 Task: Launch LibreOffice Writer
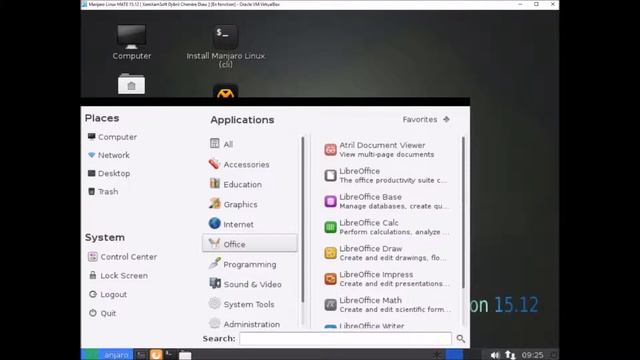pos(387,325)
